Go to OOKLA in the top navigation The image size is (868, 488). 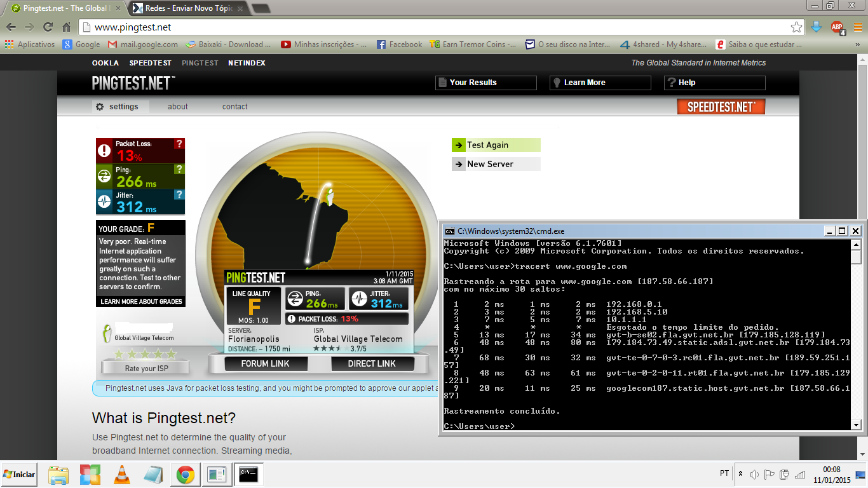(x=105, y=63)
